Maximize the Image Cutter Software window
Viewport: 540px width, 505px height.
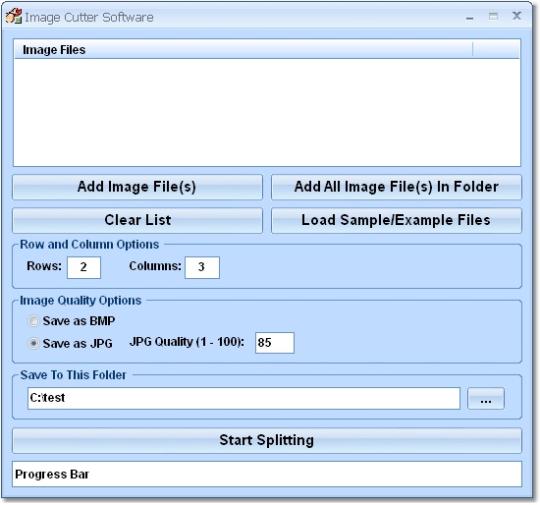coord(493,16)
